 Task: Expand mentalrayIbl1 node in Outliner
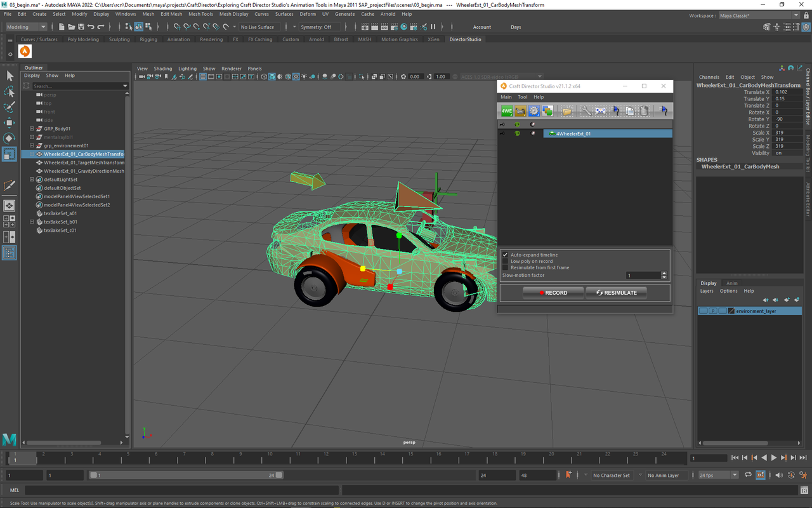tap(32, 137)
